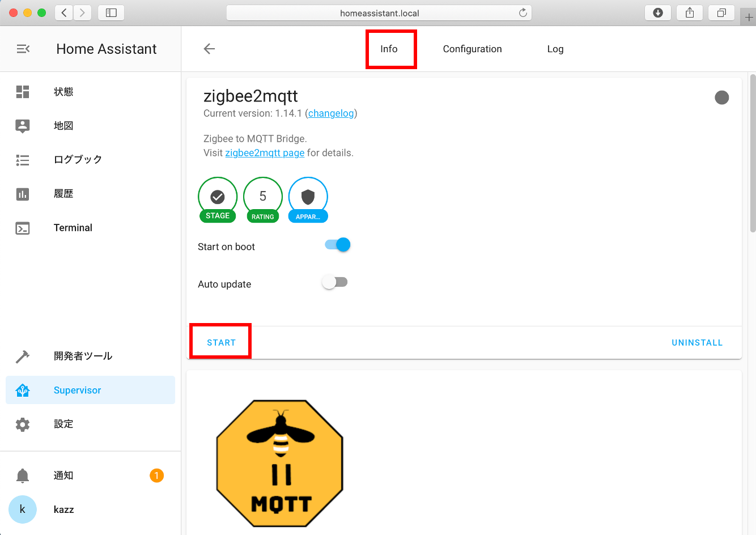Viewport: 756px width, 535px height.
Task: Click the Auto update label
Action: (x=224, y=284)
